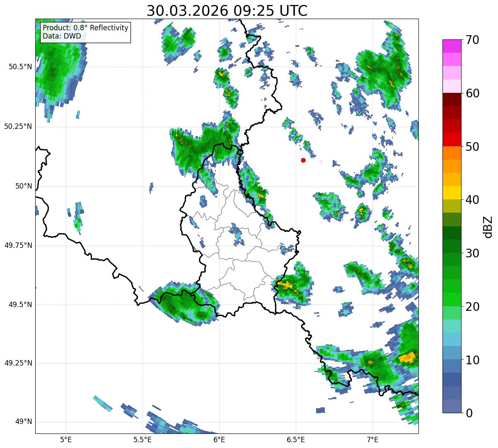Screen dimensions: 498x448
Task: Click the "5.5°E" longitude label
Action: [x=143, y=439]
